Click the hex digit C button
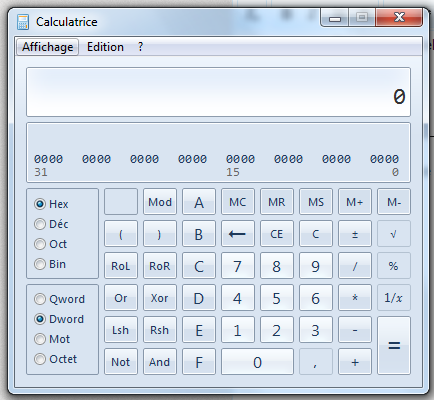This screenshot has height=400, width=434. tap(199, 266)
